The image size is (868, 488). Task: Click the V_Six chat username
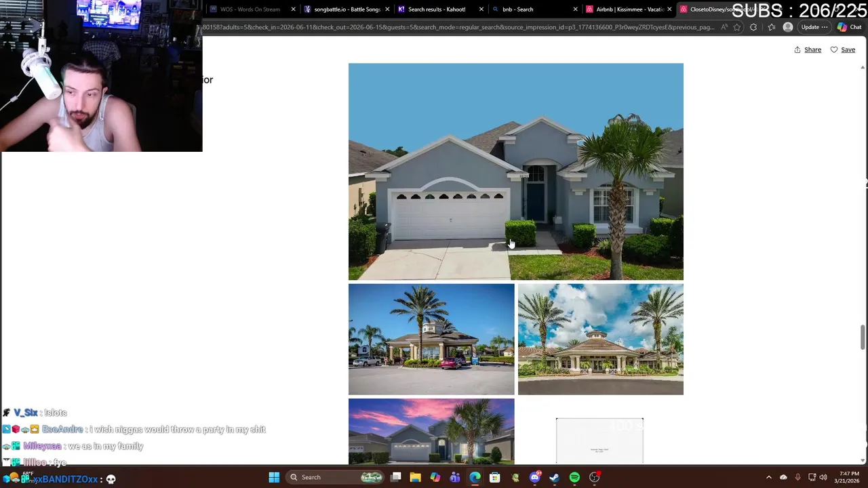[x=26, y=412]
